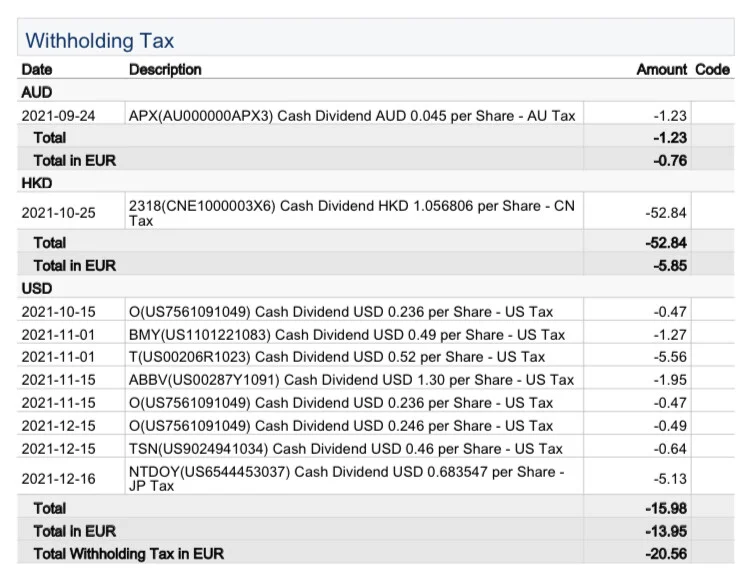750x585 pixels.
Task: Click the -1.27 amount in BMY row
Action: pyautogui.click(x=670, y=335)
